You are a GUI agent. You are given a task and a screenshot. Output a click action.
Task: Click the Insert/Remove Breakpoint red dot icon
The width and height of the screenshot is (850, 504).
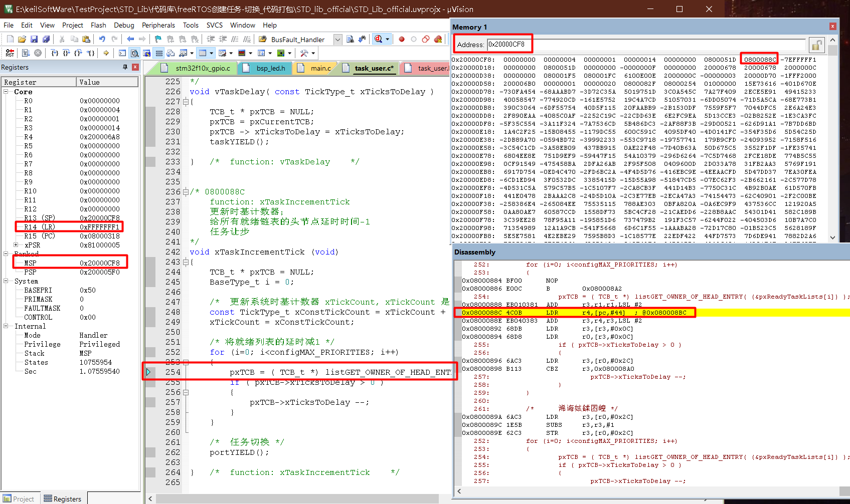pos(402,39)
